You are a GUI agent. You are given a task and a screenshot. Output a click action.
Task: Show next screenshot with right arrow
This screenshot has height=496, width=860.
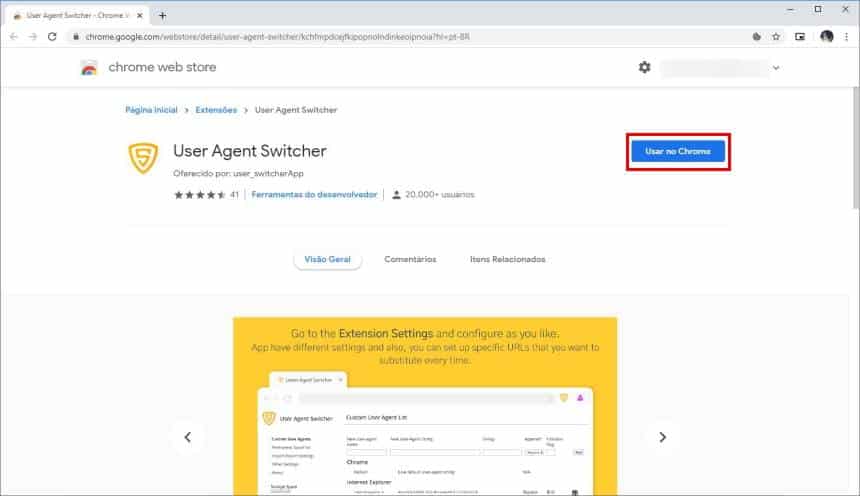pyautogui.click(x=663, y=437)
